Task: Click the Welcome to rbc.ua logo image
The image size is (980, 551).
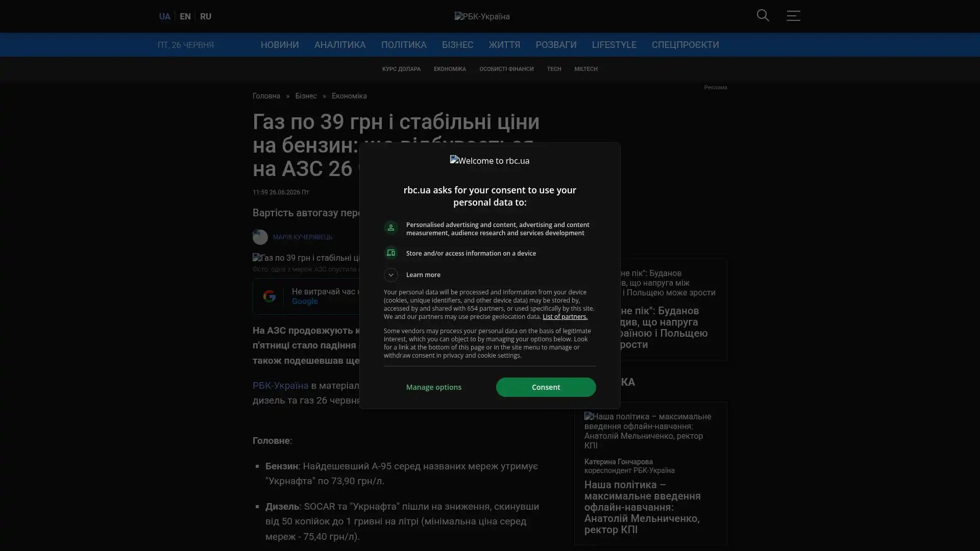Action: coord(489,161)
